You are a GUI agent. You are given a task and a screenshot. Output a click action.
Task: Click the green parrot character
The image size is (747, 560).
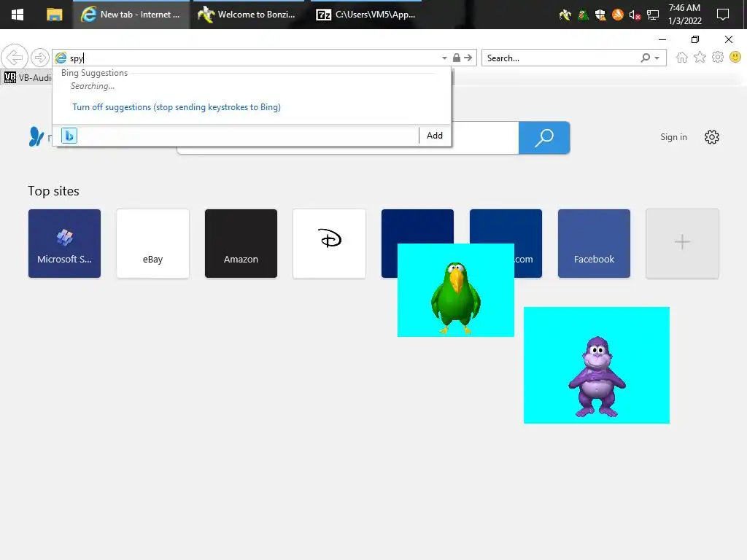[456, 297]
